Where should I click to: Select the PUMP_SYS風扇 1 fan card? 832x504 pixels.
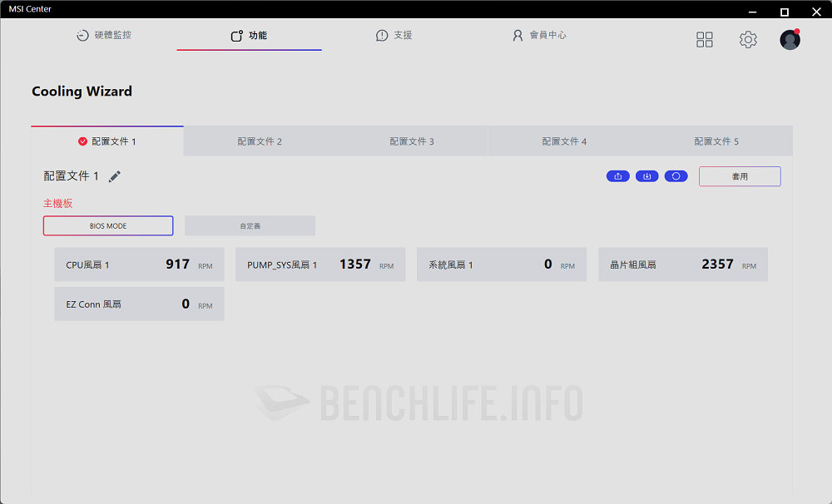click(x=320, y=264)
